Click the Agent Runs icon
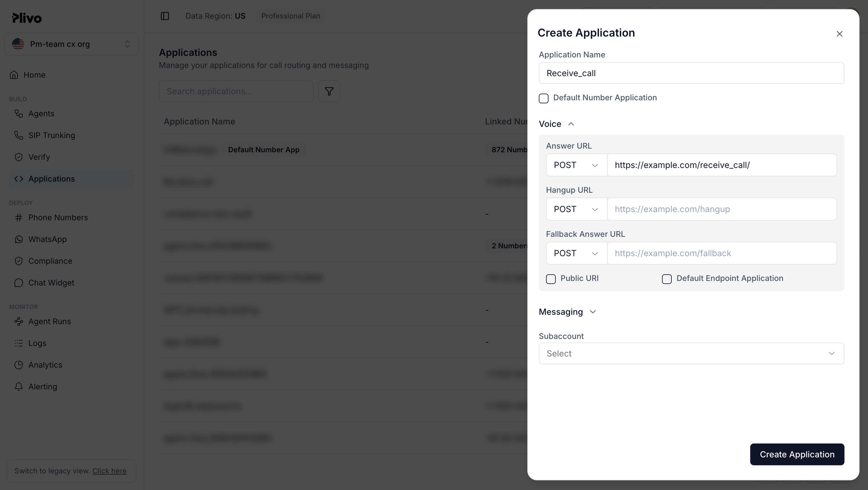This screenshot has height=490, width=868. click(x=18, y=321)
